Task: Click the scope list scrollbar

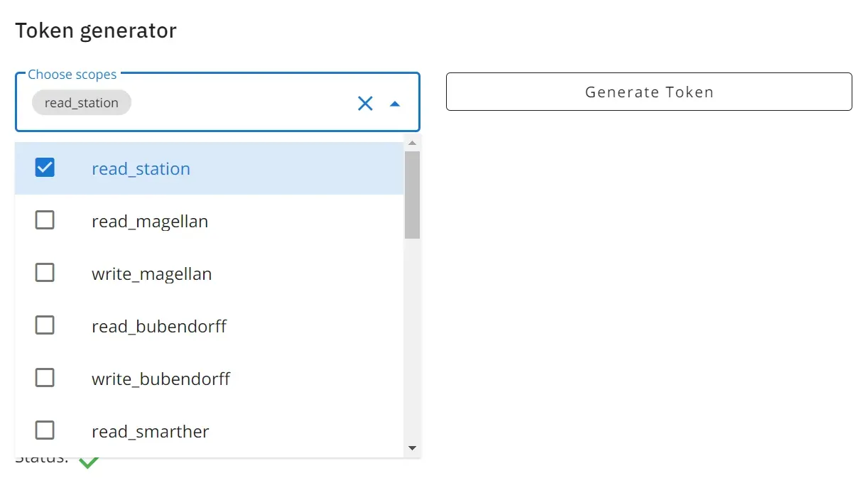Action: click(413, 192)
